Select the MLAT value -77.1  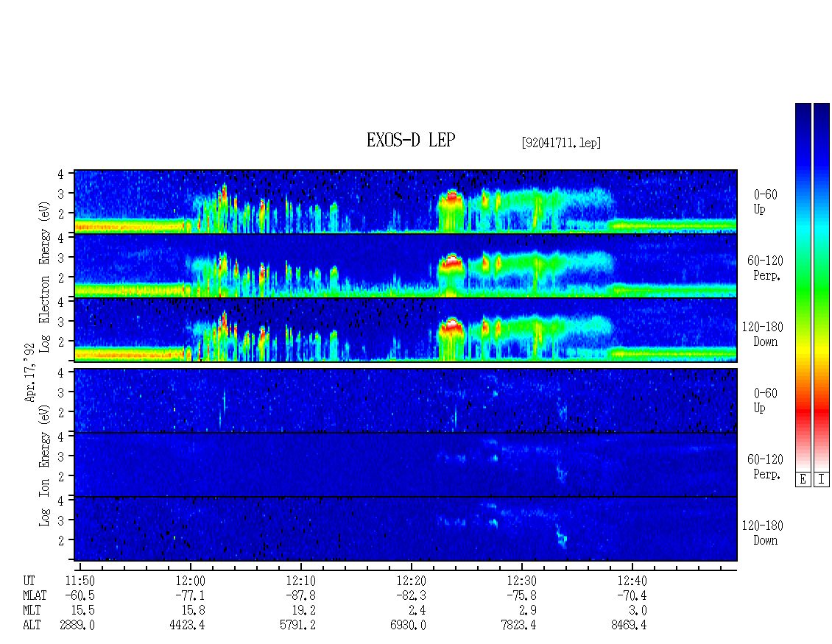click(190, 595)
